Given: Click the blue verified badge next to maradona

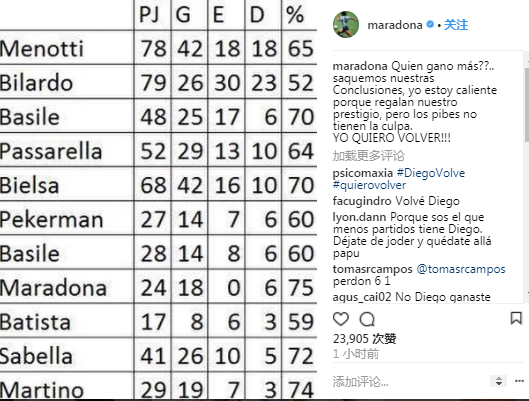Looking at the screenshot, I should pos(430,24).
